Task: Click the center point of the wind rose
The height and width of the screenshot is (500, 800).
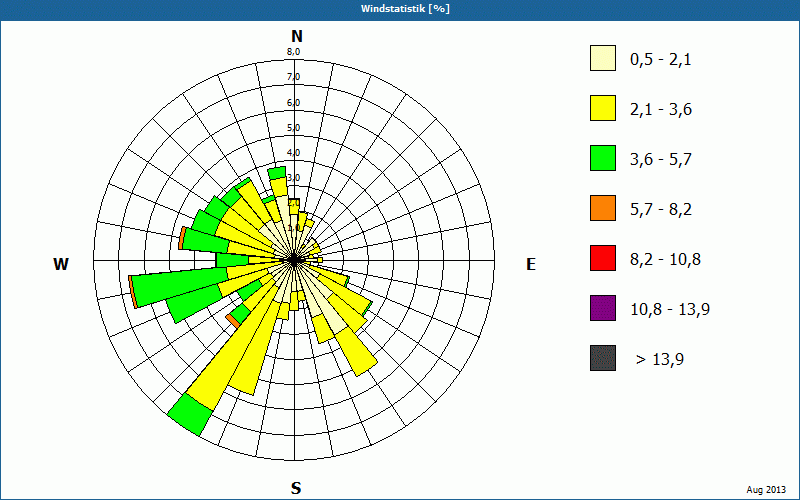Action: click(294, 260)
